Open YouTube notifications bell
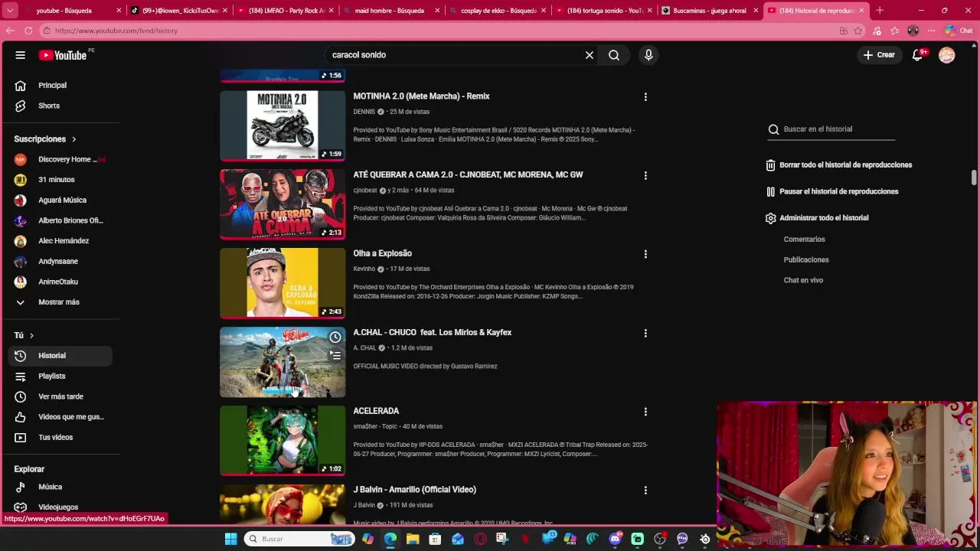The height and width of the screenshot is (551, 980). point(917,55)
